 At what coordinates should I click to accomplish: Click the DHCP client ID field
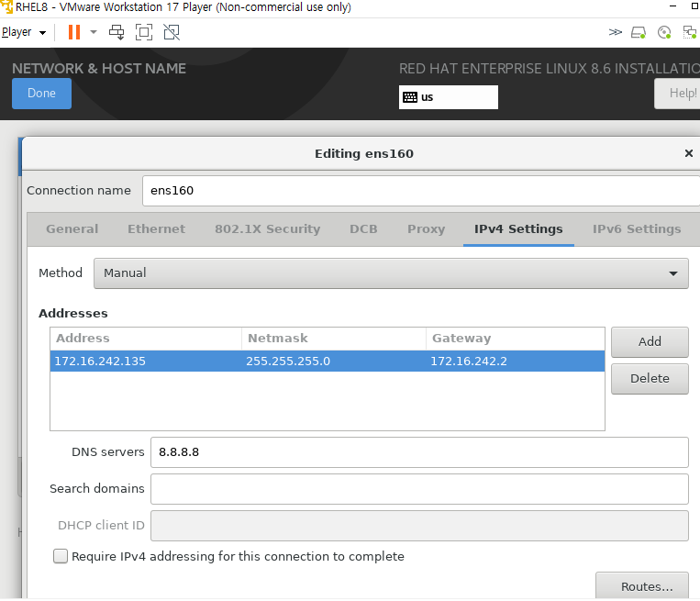[419, 526]
